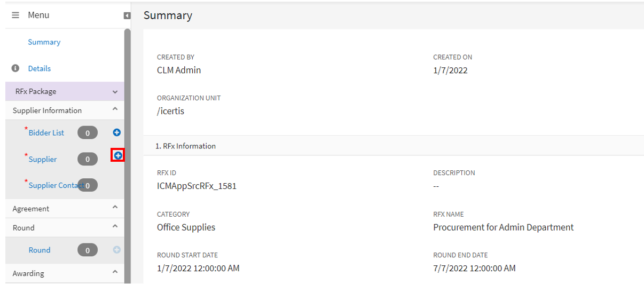Collapse the Supplier Information section
Image resolution: width=644 pixels, height=284 pixels.
tap(115, 109)
